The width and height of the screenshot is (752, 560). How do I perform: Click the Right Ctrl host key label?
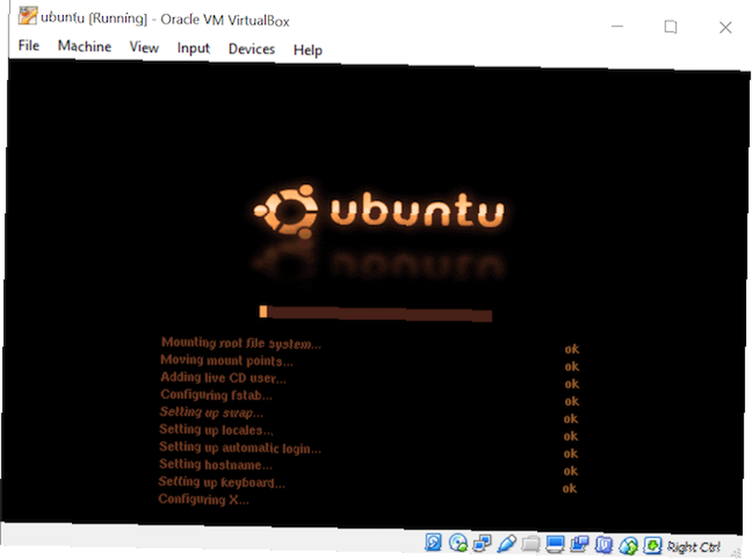click(693, 546)
